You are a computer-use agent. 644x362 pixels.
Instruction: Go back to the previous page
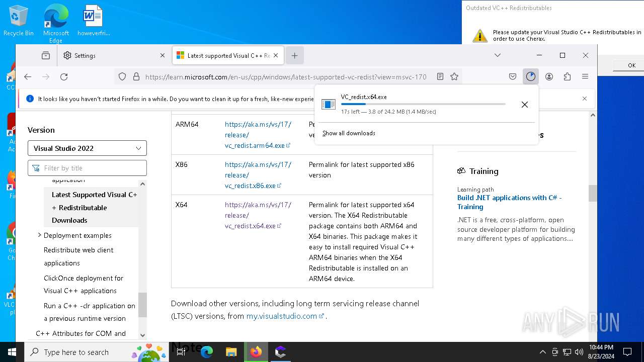(x=28, y=77)
